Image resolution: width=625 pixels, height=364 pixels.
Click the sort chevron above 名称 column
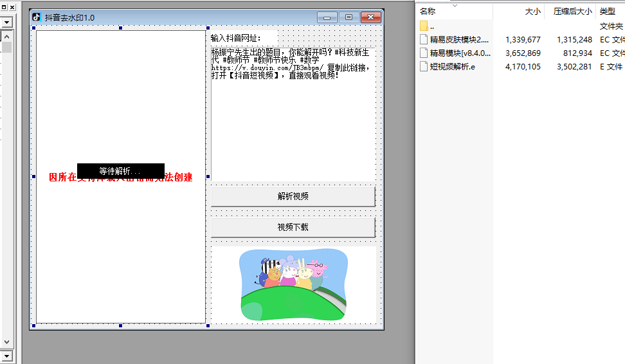click(455, 5)
